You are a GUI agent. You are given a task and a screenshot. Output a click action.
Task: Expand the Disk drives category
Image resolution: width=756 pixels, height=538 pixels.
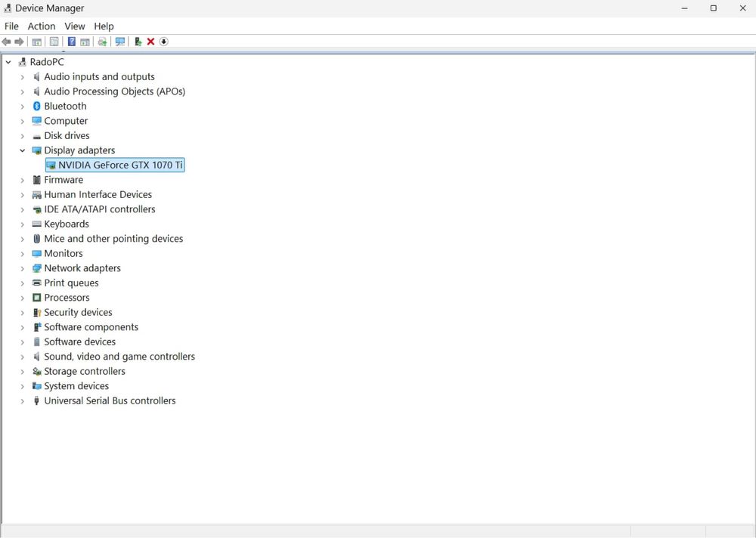pos(22,136)
